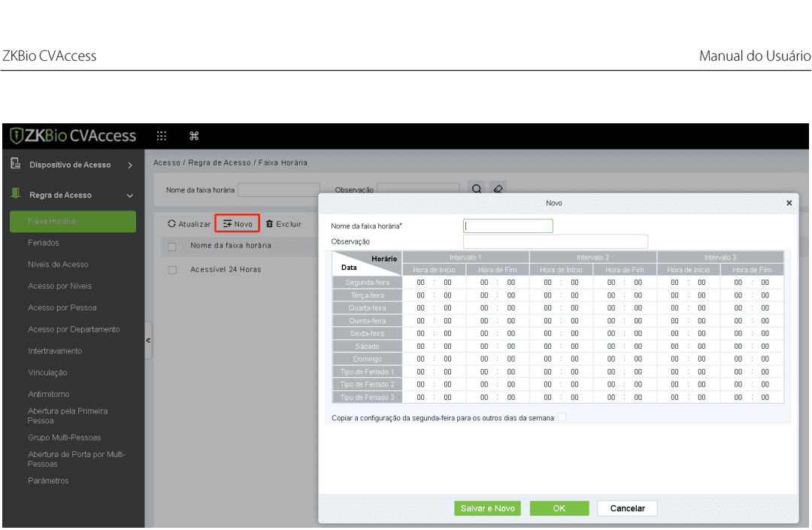Focus the dialog's Nome da faixa horária field

(x=508, y=226)
